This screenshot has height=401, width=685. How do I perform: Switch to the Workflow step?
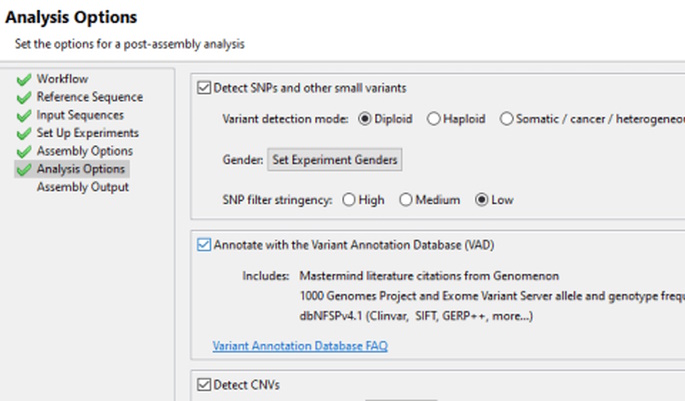tap(62, 79)
